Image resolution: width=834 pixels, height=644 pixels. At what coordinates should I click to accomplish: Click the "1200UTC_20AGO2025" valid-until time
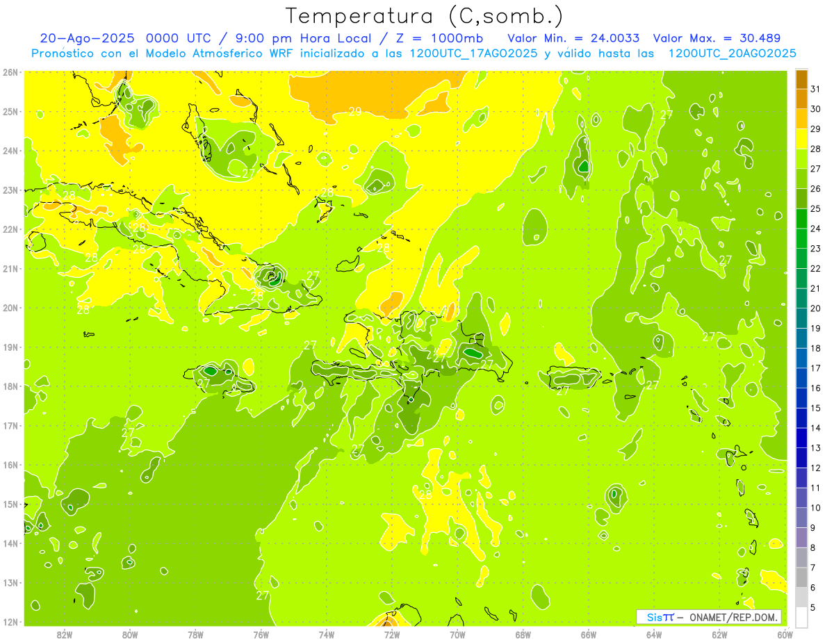(732, 53)
